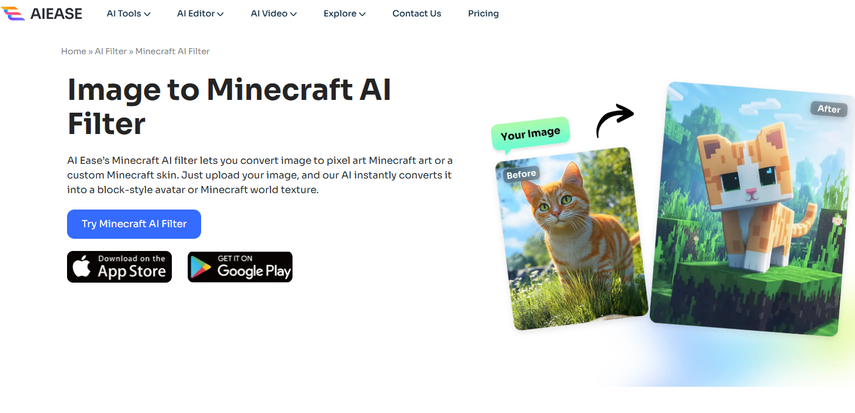Go to the Pricing page
This screenshot has height=413, width=855.
point(483,14)
